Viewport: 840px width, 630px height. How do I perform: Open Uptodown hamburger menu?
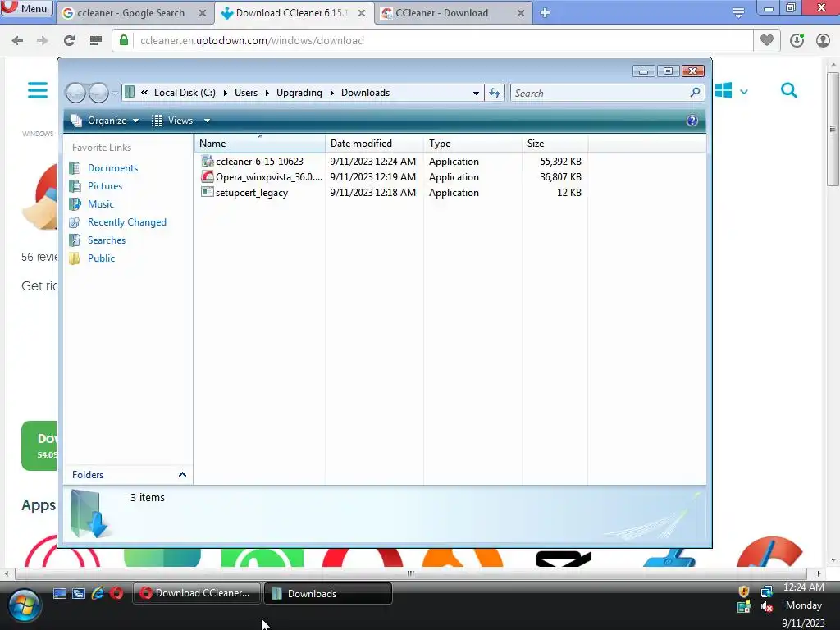point(38,90)
